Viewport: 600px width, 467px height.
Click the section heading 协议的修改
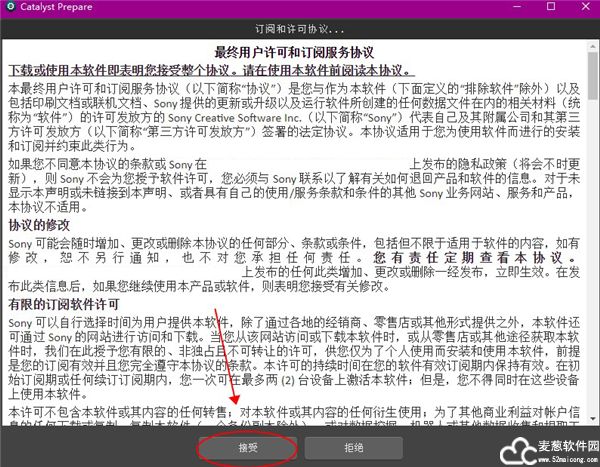[39, 225]
